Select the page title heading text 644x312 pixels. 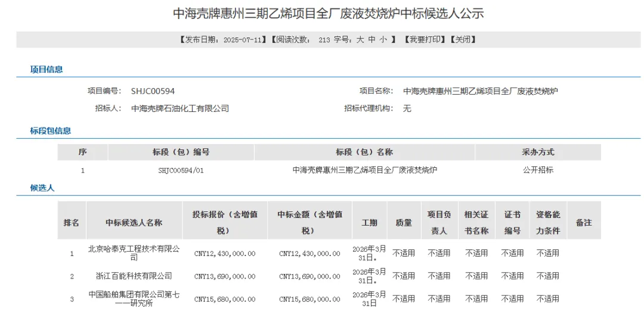(328, 14)
